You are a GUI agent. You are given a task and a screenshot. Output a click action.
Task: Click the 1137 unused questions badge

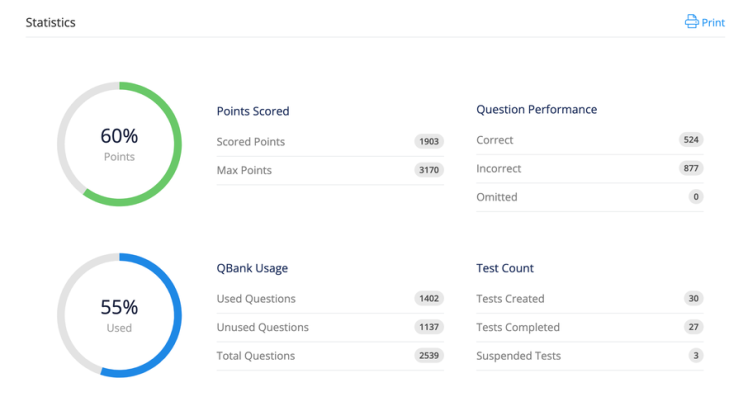(429, 327)
